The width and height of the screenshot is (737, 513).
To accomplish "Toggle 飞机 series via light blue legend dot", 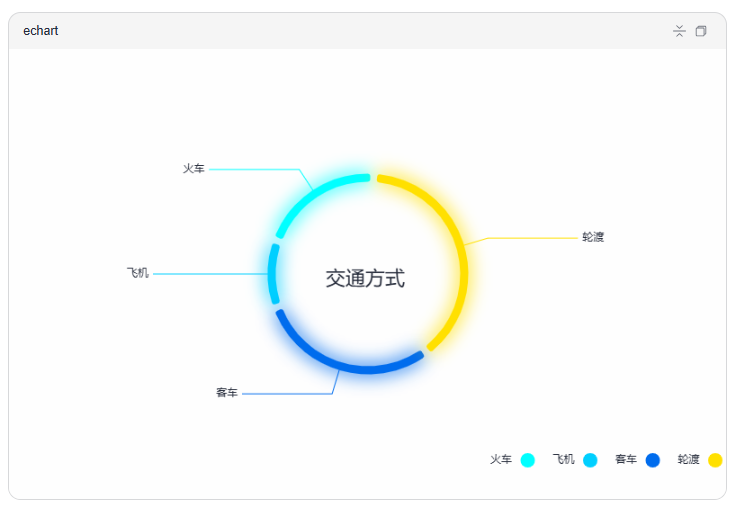I will (x=590, y=460).
